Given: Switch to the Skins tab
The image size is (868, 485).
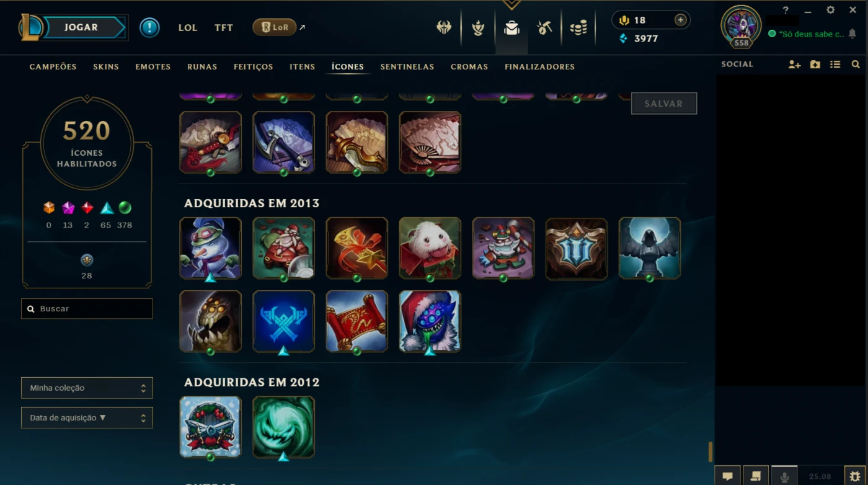Looking at the screenshot, I should [106, 67].
